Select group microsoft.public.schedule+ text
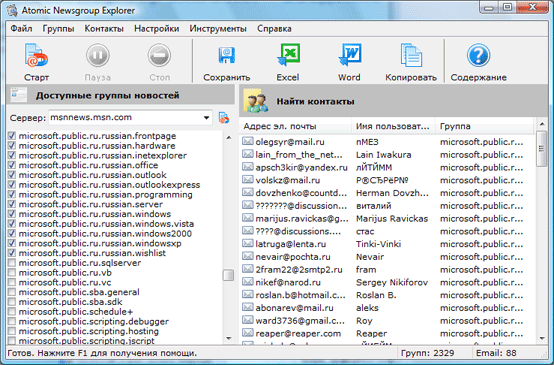The height and width of the screenshot is (365, 554). point(76,311)
